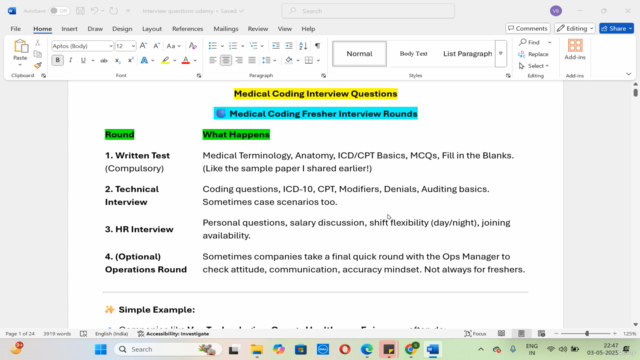Apply subscript formatting

(118, 60)
